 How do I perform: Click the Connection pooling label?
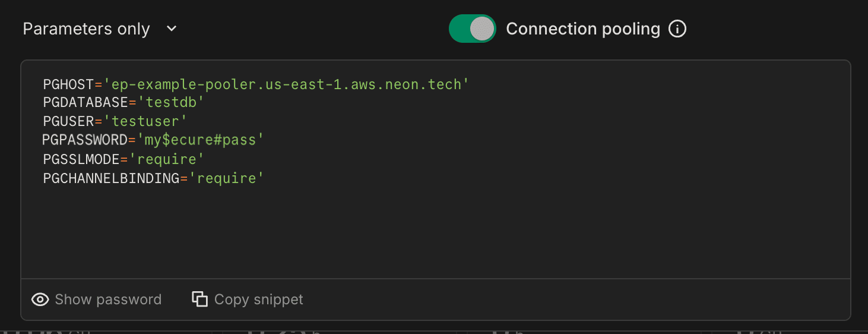582,29
